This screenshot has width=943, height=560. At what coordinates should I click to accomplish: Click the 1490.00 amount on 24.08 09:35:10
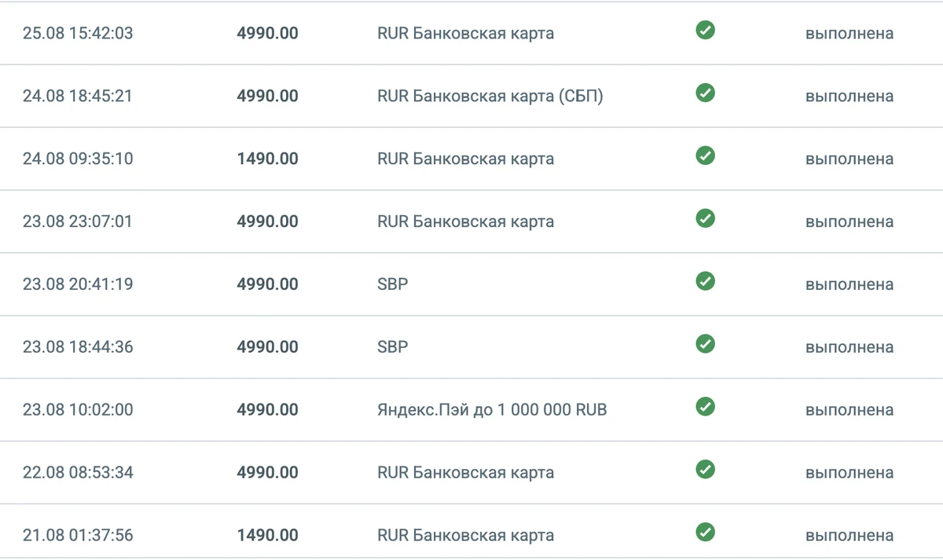pos(268,159)
